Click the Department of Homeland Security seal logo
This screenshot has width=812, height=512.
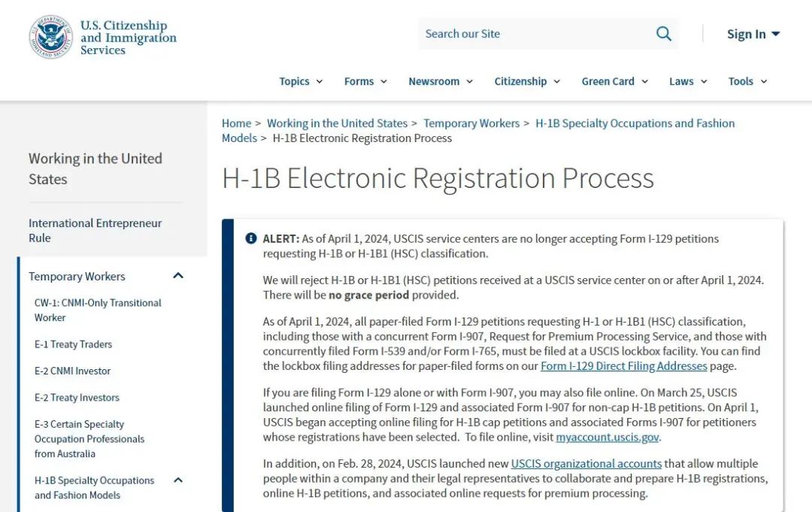point(51,37)
